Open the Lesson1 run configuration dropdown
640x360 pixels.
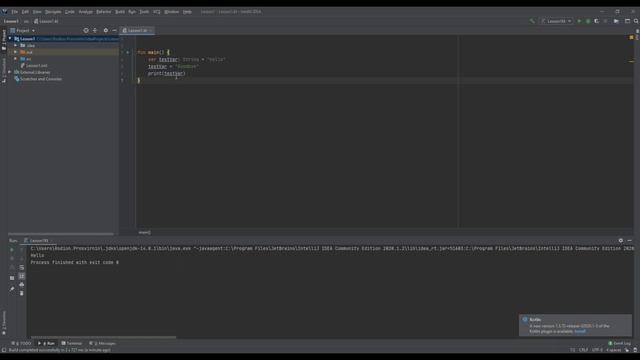[x=557, y=21]
